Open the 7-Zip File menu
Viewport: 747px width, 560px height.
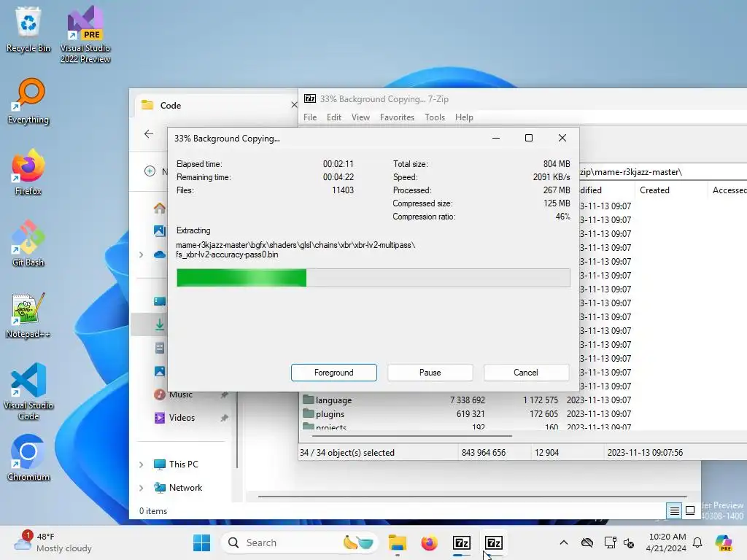[x=310, y=117]
